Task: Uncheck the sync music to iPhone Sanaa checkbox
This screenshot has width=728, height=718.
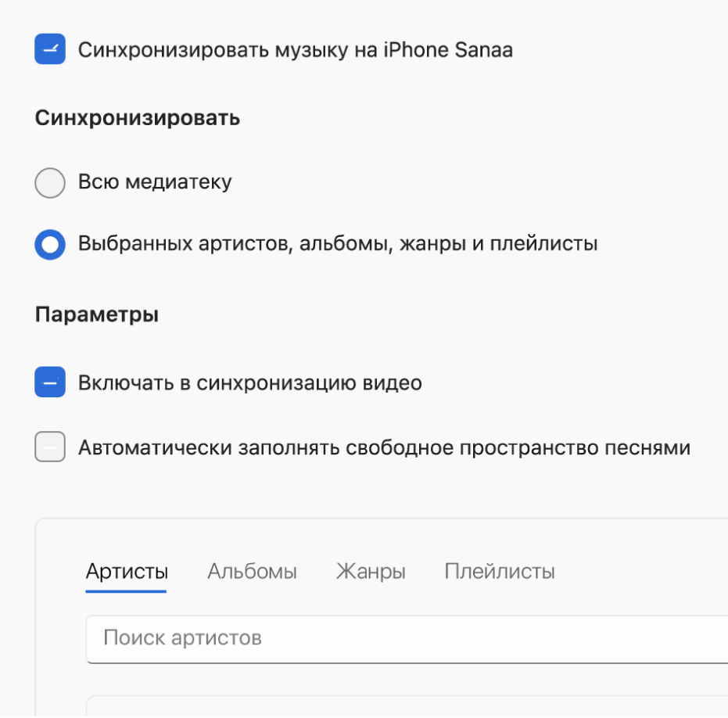Action: [50, 50]
